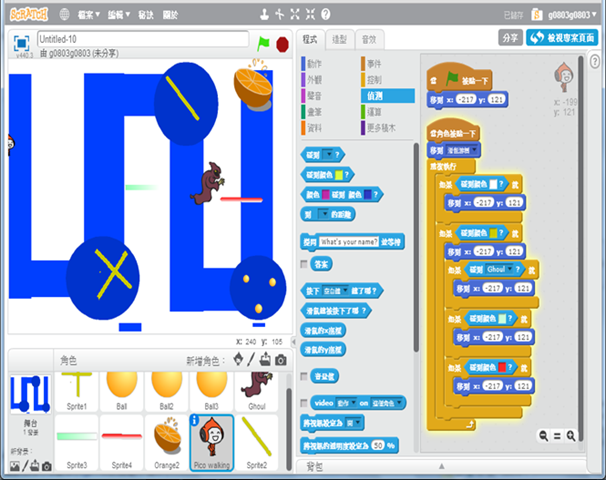Expand the backpack panel arrow
This screenshot has height=480, width=606.
tap(442, 466)
